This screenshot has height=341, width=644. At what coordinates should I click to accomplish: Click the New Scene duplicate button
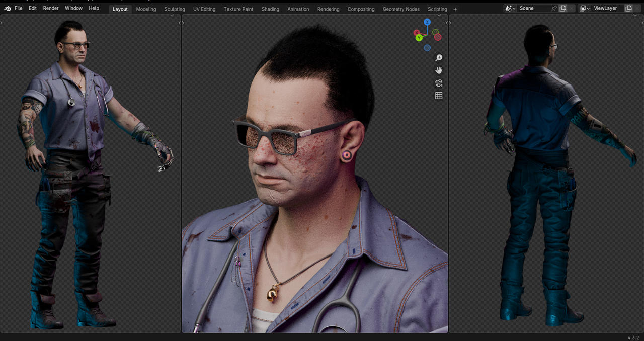[563, 8]
